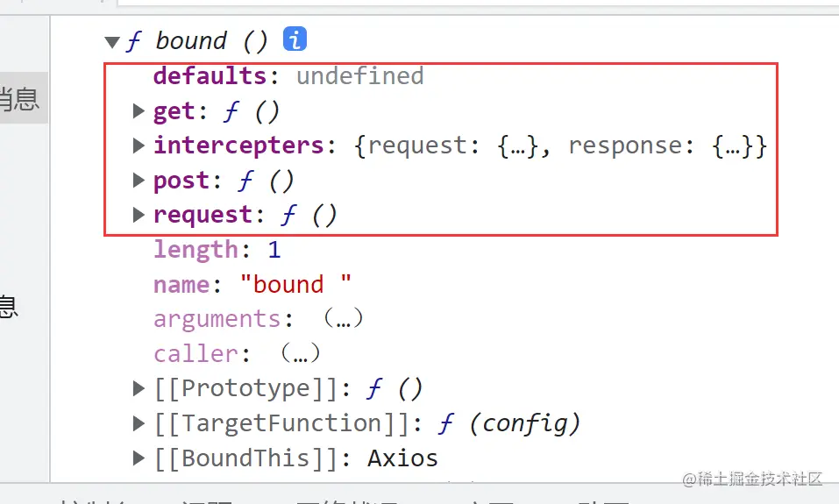Invoke the caller getter (…)
Screen dimensions: 839x504
tap(300, 354)
